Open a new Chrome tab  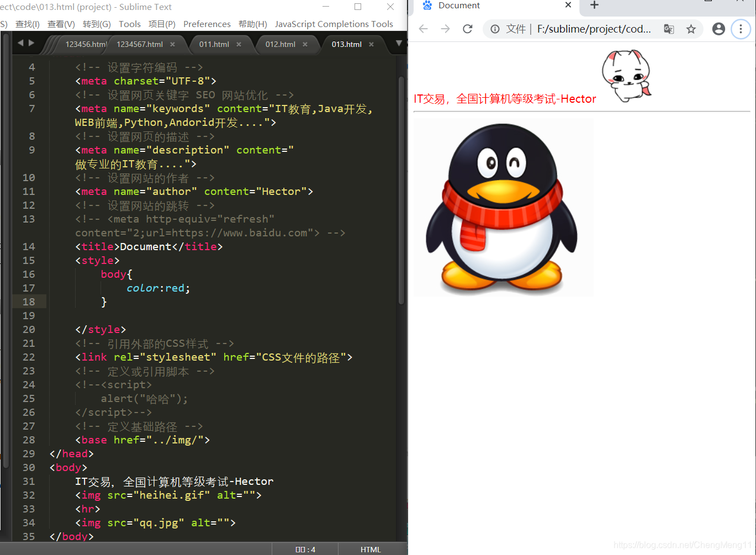pyautogui.click(x=594, y=5)
